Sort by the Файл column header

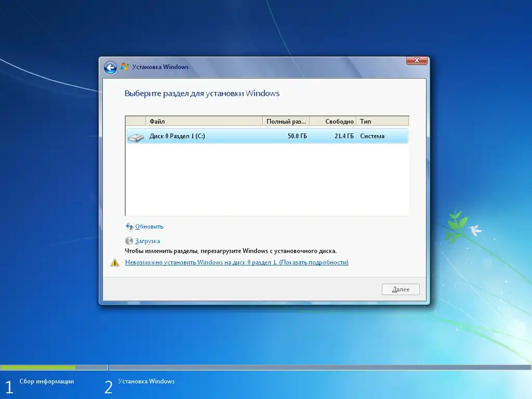tap(204, 121)
